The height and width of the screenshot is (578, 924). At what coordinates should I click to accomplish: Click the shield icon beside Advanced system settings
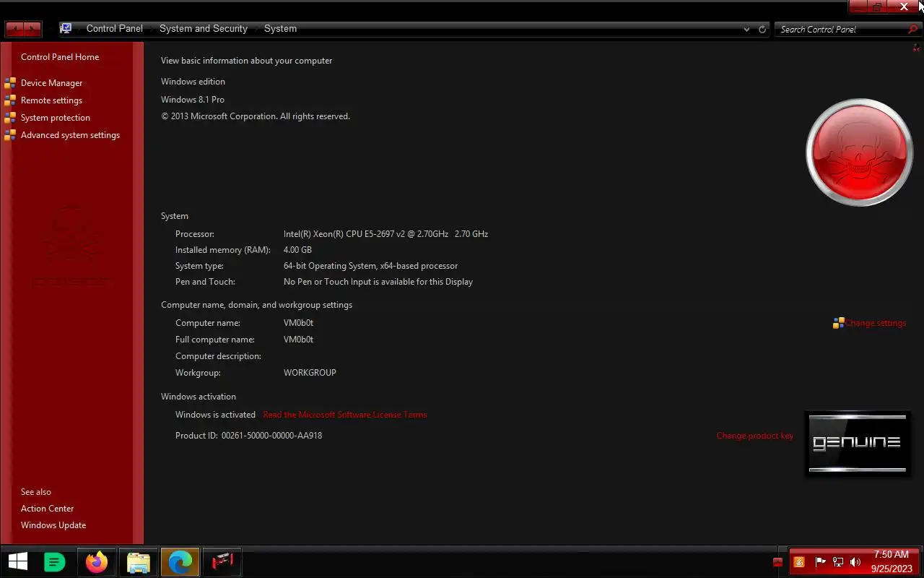[x=9, y=135]
